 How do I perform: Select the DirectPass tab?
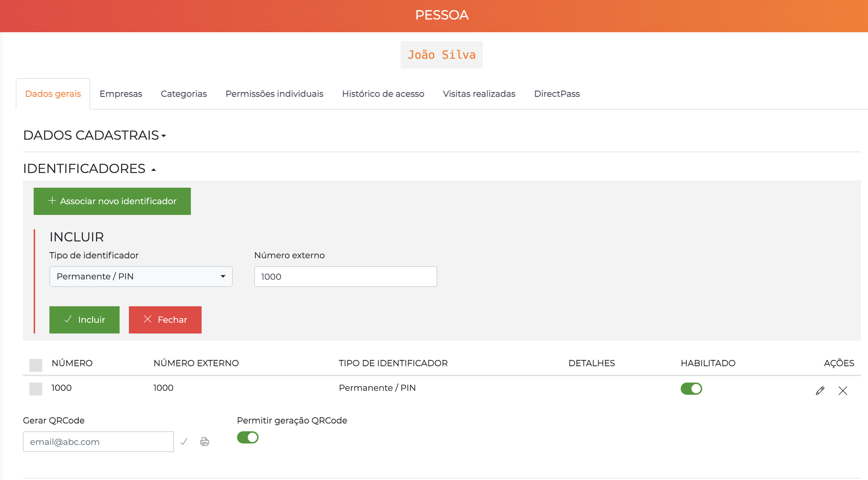click(x=557, y=93)
